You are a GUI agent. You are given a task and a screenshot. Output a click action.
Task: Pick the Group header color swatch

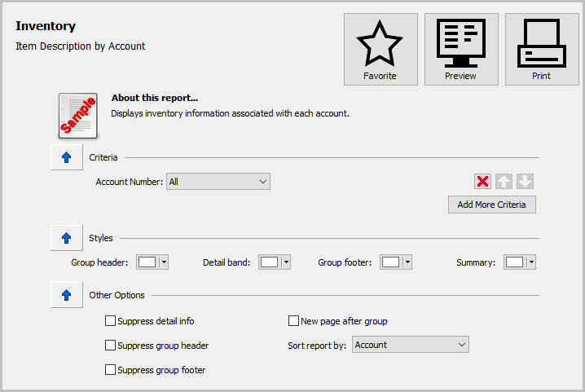click(147, 262)
